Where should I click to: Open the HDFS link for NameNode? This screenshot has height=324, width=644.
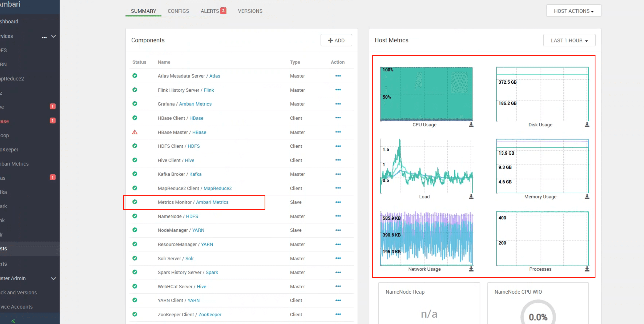[192, 216]
